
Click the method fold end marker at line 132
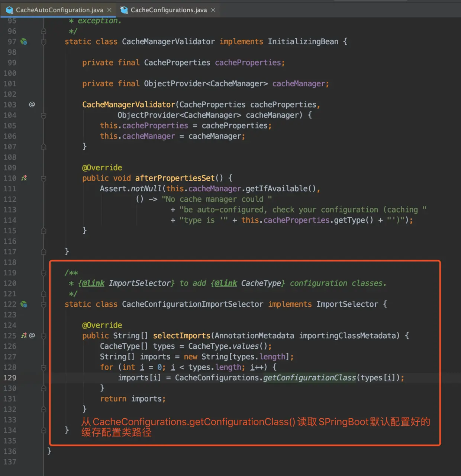click(x=43, y=409)
